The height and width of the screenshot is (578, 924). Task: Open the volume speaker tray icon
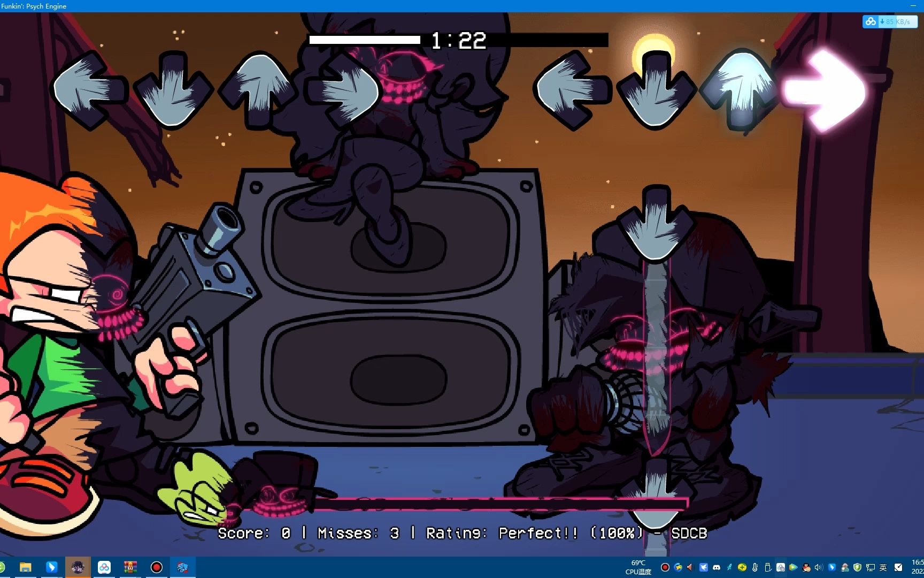point(819,567)
